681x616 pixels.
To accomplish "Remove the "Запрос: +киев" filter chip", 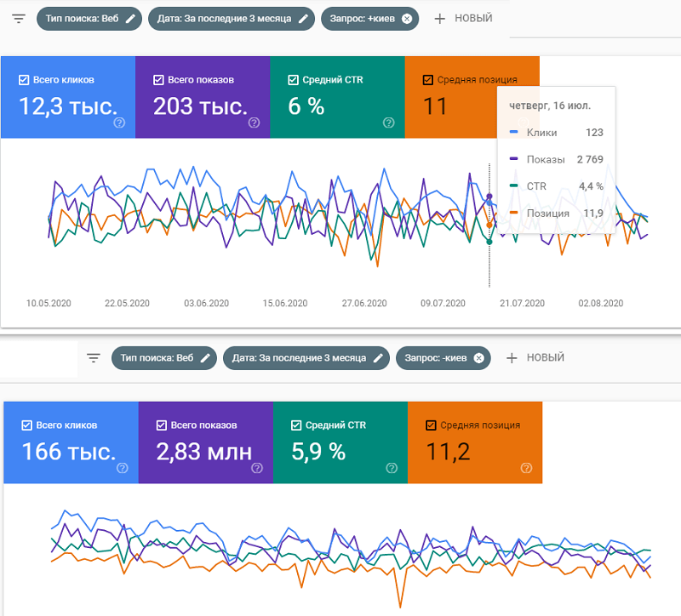I will [x=407, y=19].
